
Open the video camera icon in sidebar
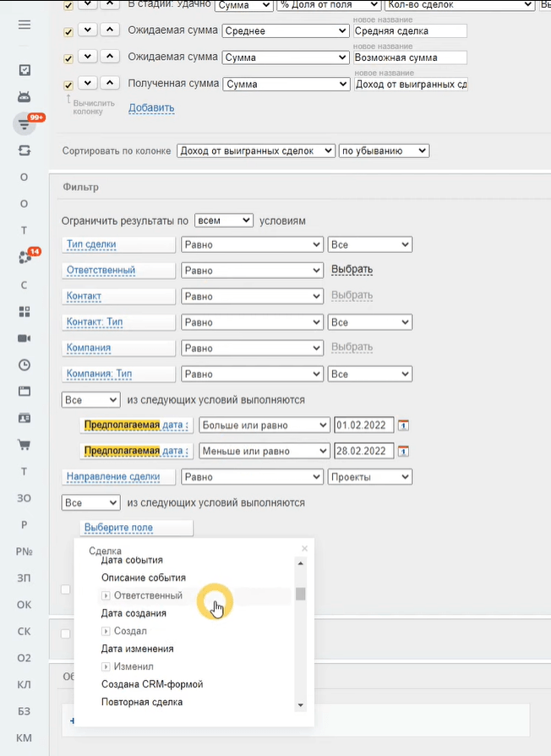24,338
